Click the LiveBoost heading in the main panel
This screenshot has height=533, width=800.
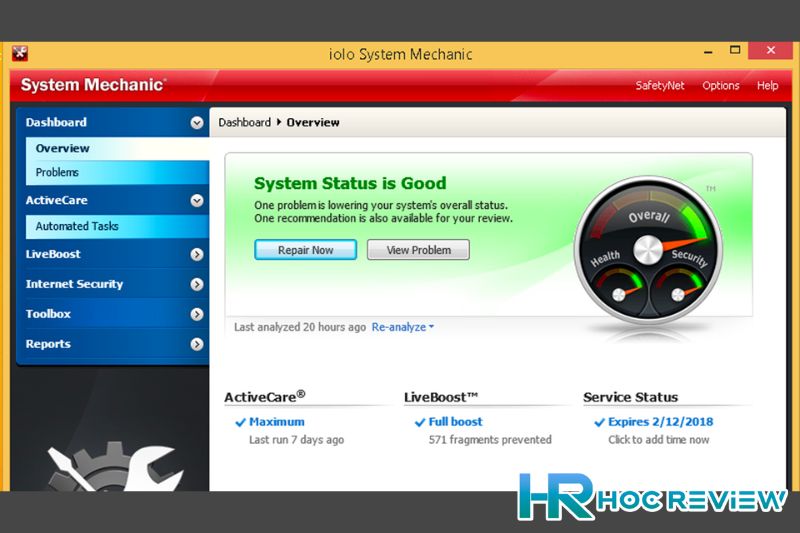[441, 397]
